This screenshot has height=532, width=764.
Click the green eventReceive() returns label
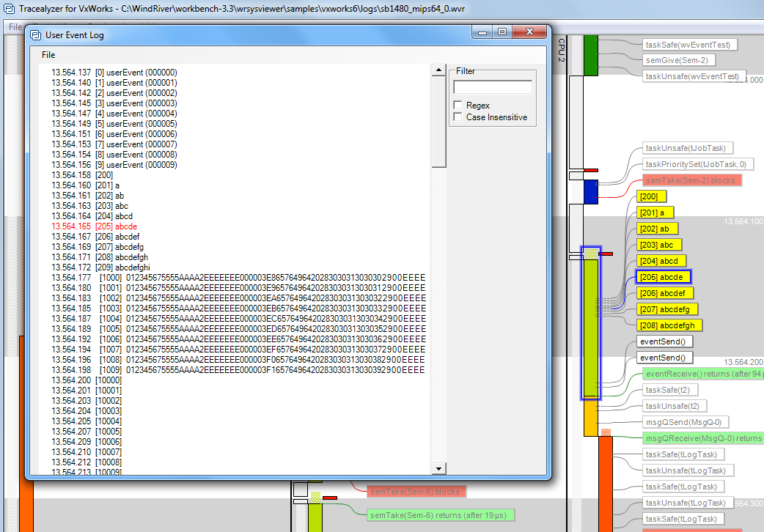coord(702,374)
